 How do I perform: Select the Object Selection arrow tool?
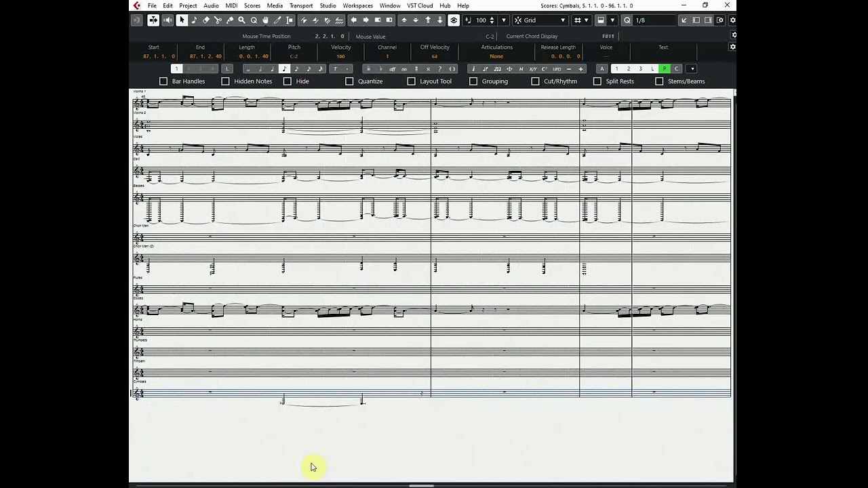pos(182,20)
